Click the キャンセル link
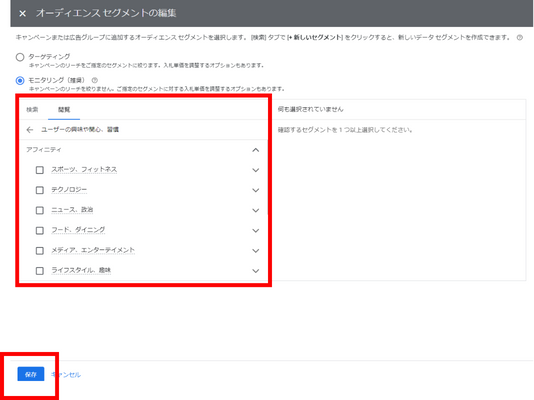The width and height of the screenshot is (534, 400). point(66,374)
